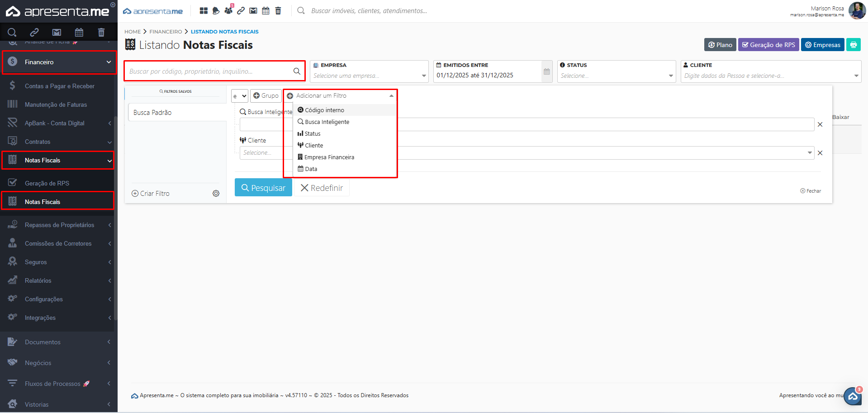The height and width of the screenshot is (413, 868).
Task: Click the green print icon button
Action: 853,45
